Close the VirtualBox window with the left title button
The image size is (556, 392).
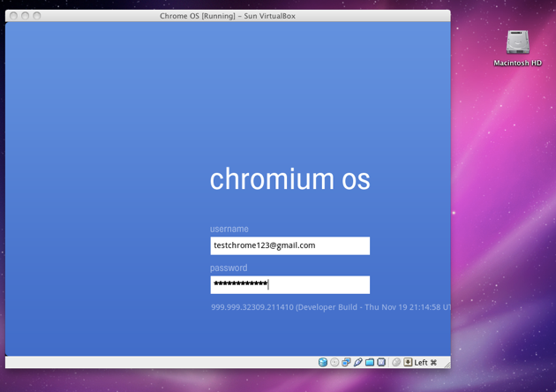pos(14,16)
